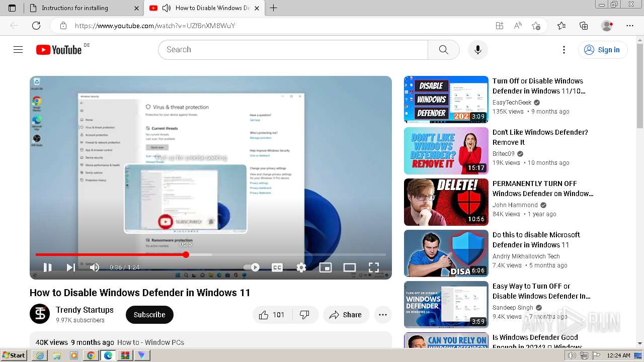This screenshot has width=644, height=362.
Task: Search with your voice microphone
Action: point(478,49)
